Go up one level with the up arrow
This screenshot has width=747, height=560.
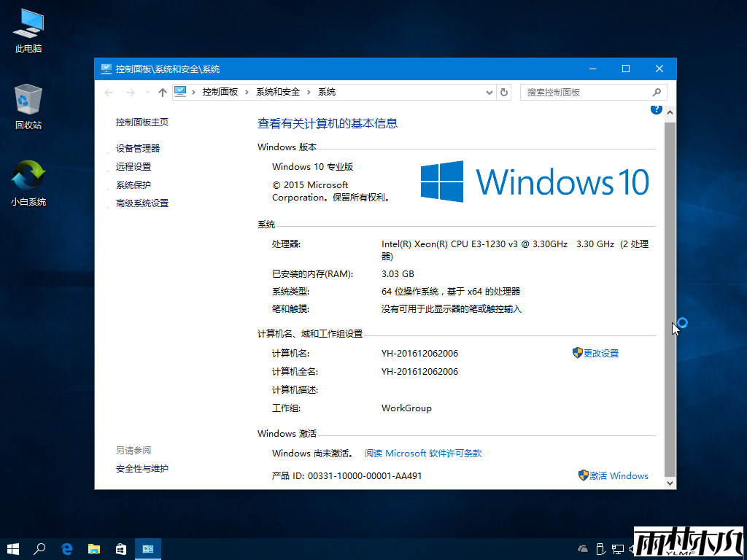(x=163, y=93)
